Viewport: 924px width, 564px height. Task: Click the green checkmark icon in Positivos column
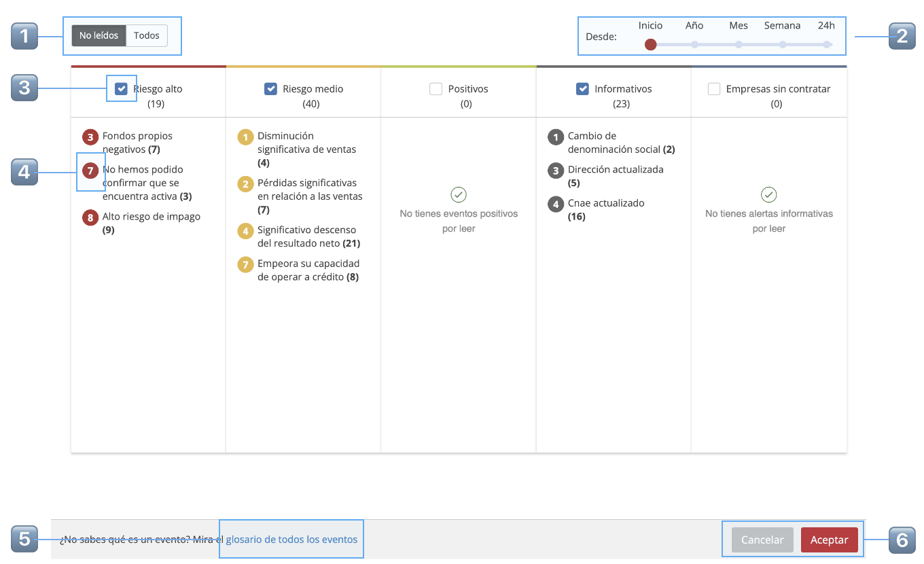[x=459, y=194]
